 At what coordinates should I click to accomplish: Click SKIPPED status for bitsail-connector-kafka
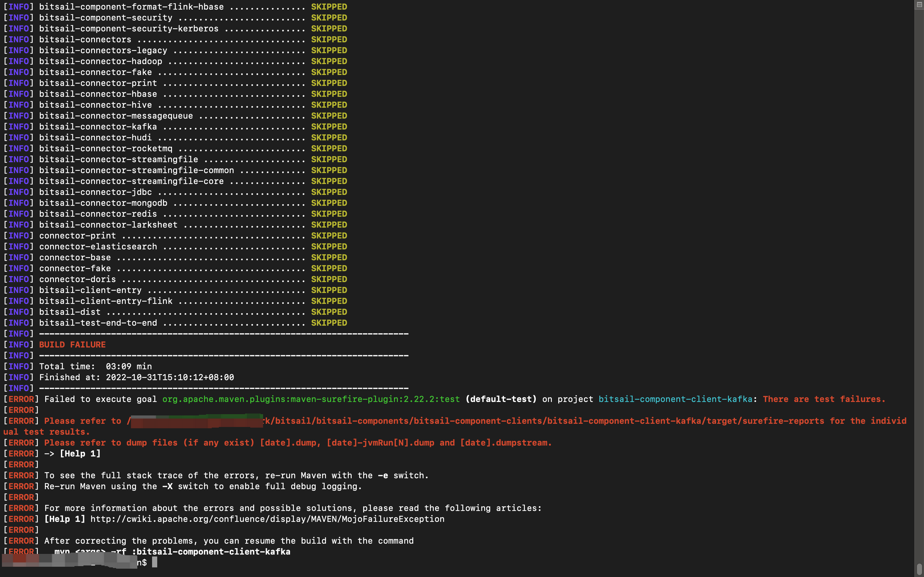coord(329,127)
